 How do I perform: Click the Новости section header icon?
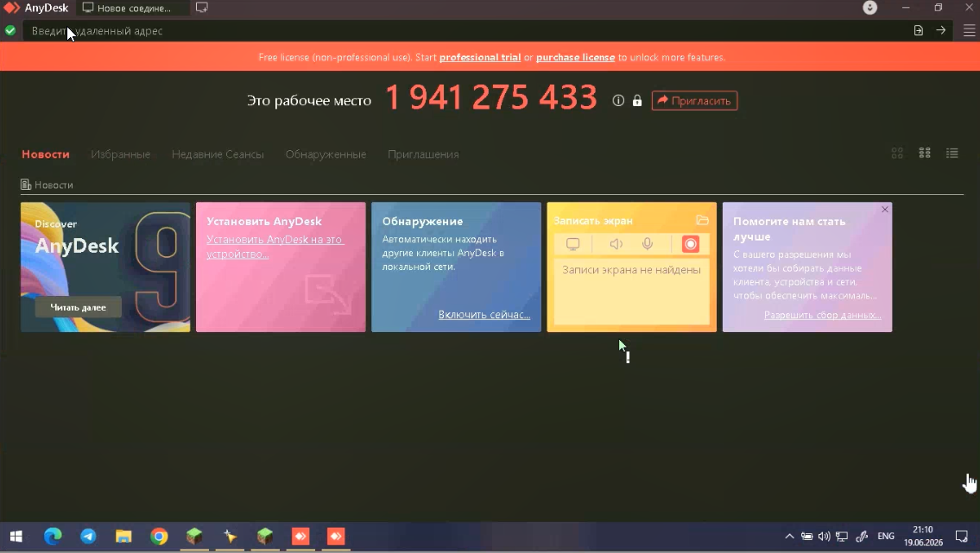[x=26, y=185]
